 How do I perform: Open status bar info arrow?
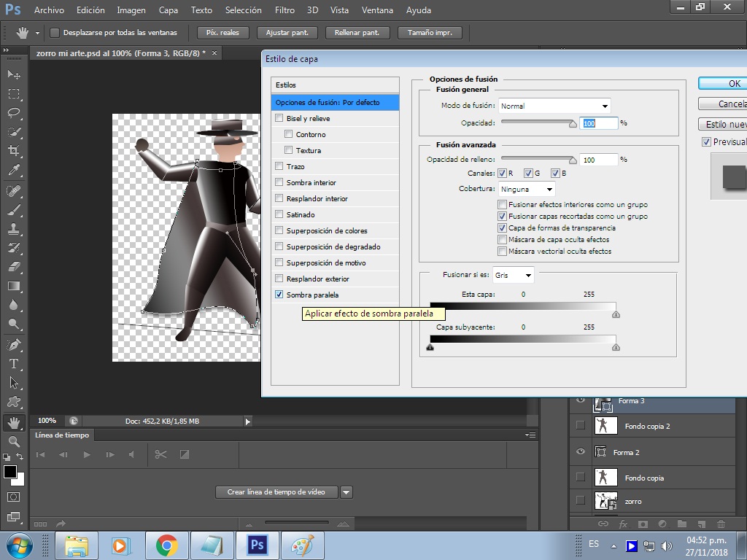[x=248, y=421]
